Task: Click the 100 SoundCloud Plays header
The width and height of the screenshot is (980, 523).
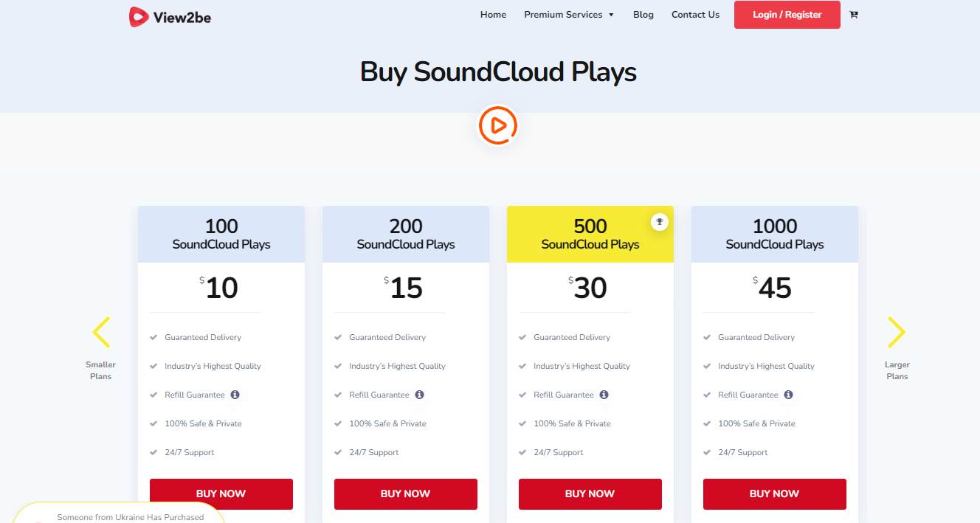Action: pyautogui.click(x=221, y=234)
